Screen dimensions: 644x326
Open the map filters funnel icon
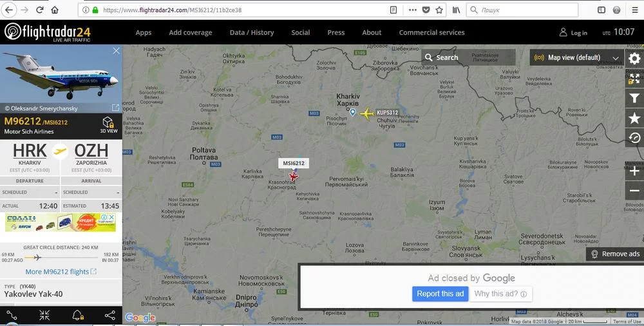tap(634, 99)
